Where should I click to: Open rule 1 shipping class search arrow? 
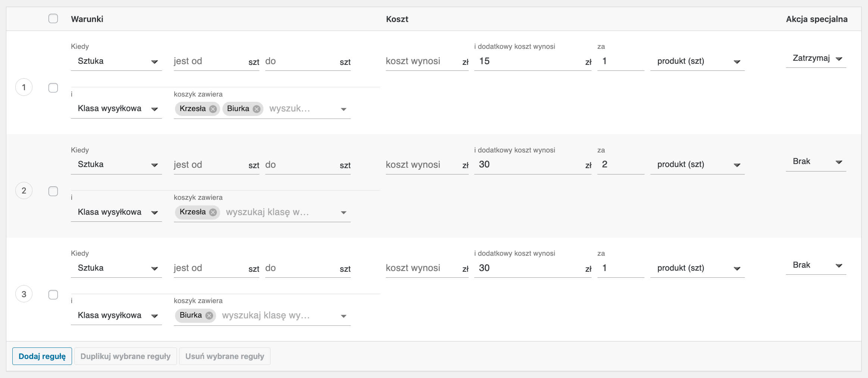343,109
